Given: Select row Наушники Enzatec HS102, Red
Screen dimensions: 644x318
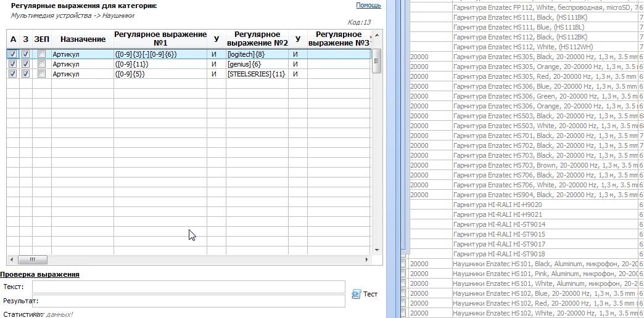Looking at the screenshot, I should pyautogui.click(x=545, y=303).
